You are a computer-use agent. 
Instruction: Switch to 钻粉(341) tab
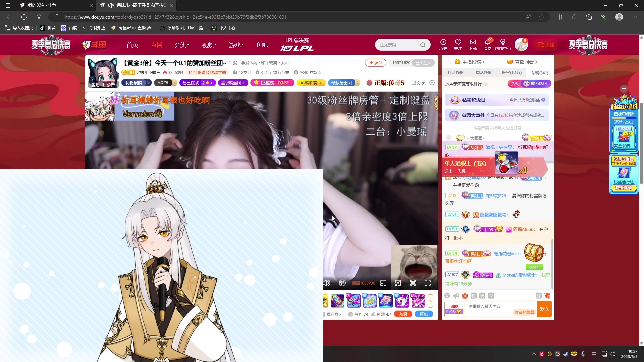pyautogui.click(x=540, y=73)
